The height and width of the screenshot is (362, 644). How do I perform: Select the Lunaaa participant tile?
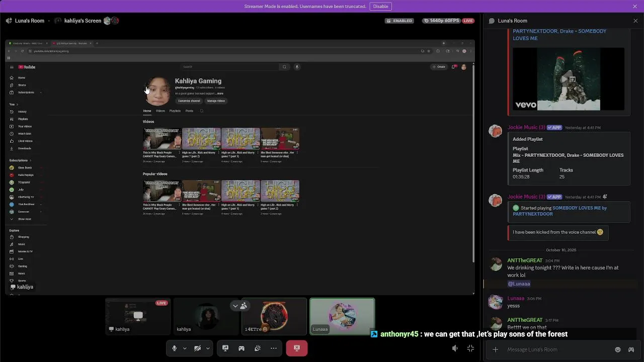click(x=342, y=316)
